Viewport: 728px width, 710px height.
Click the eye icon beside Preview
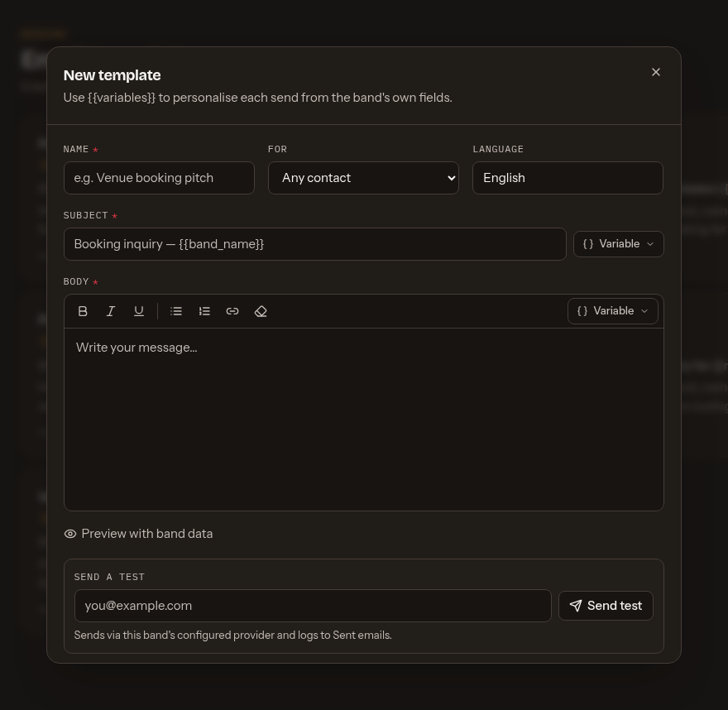point(70,534)
